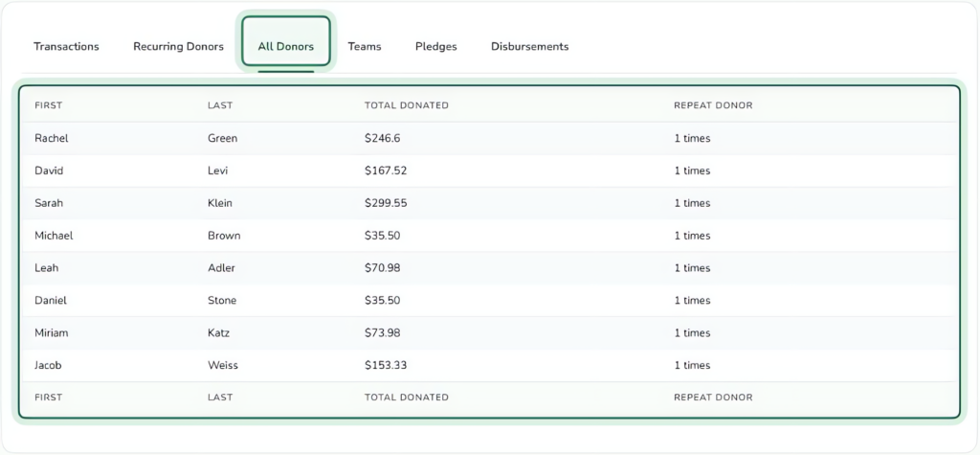980x455 pixels.
Task: Open the Recurring Donors tab
Action: 178,46
